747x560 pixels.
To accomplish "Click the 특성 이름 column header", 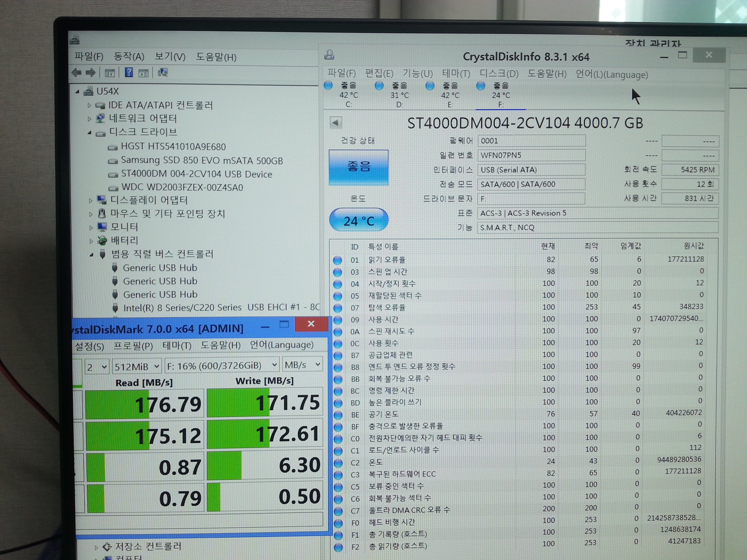I will (383, 247).
